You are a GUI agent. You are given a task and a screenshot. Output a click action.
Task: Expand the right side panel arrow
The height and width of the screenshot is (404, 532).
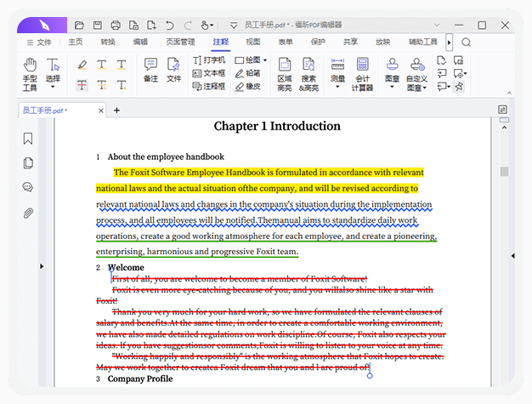click(x=512, y=256)
